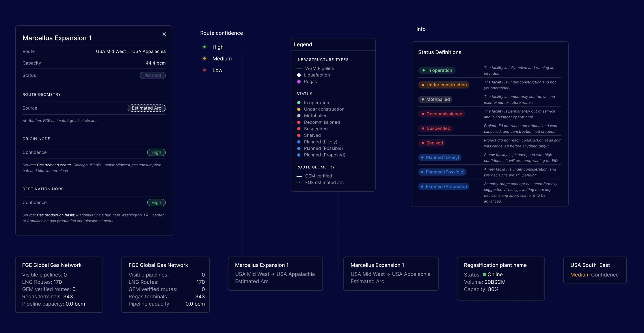Click the Planned (Possible) status pill
644x333 pixels.
coord(442,172)
